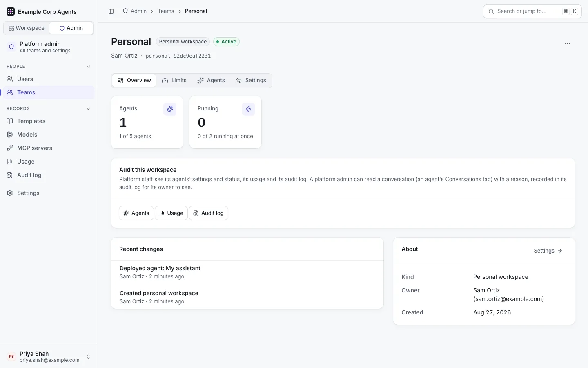This screenshot has height=368, width=588.
Task: Go to Teams in the breadcrumb
Action: (x=166, y=11)
